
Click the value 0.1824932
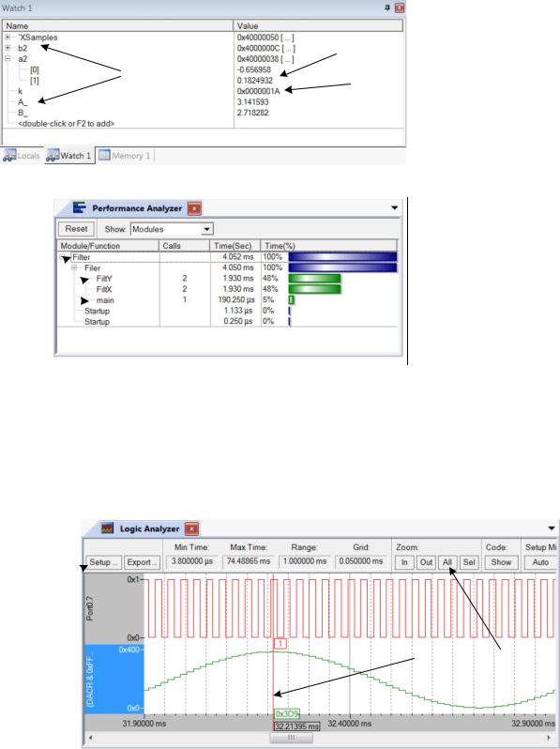coord(255,81)
